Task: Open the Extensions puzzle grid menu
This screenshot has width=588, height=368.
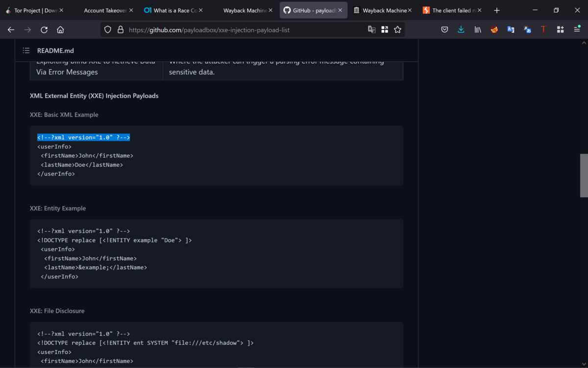Action: [x=560, y=30]
